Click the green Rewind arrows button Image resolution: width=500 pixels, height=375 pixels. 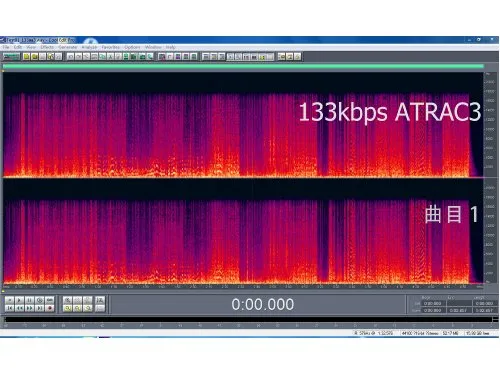[x=19, y=308]
